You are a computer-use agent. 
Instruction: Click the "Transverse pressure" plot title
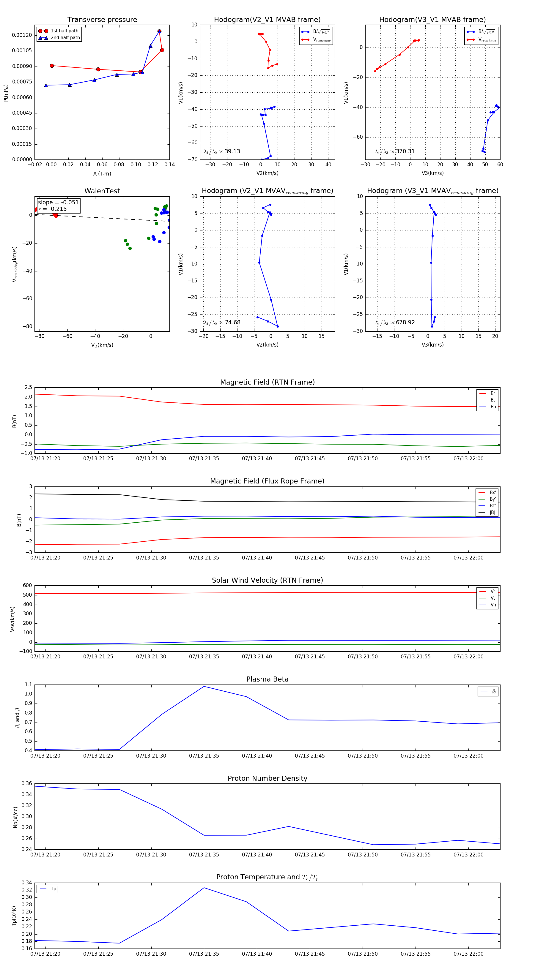click(x=102, y=20)
